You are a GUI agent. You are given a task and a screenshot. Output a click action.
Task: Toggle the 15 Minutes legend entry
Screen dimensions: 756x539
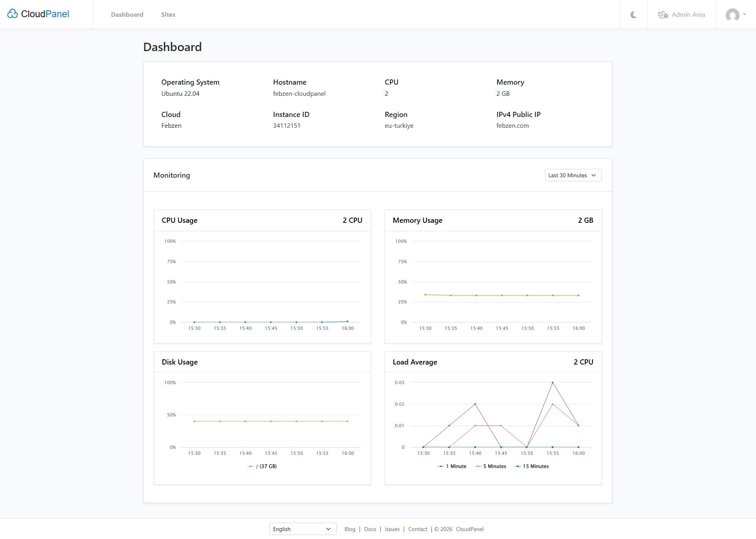532,466
